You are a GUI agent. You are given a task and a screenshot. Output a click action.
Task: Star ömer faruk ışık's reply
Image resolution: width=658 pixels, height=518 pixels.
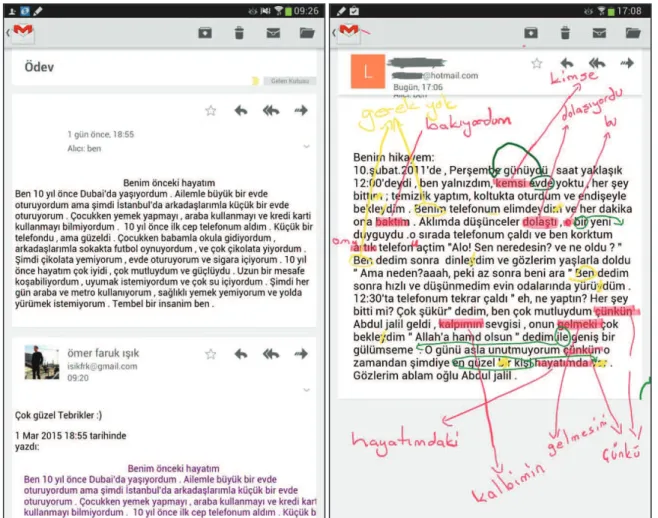(x=211, y=354)
